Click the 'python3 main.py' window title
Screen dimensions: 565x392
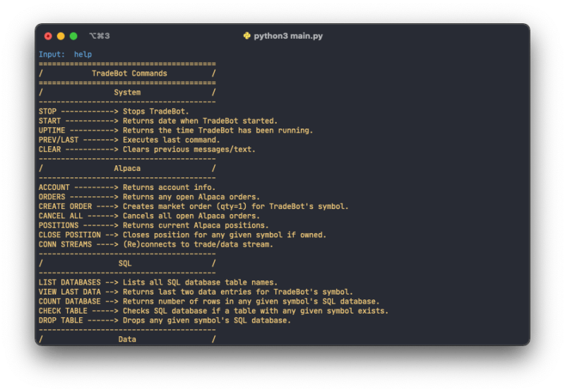(288, 36)
